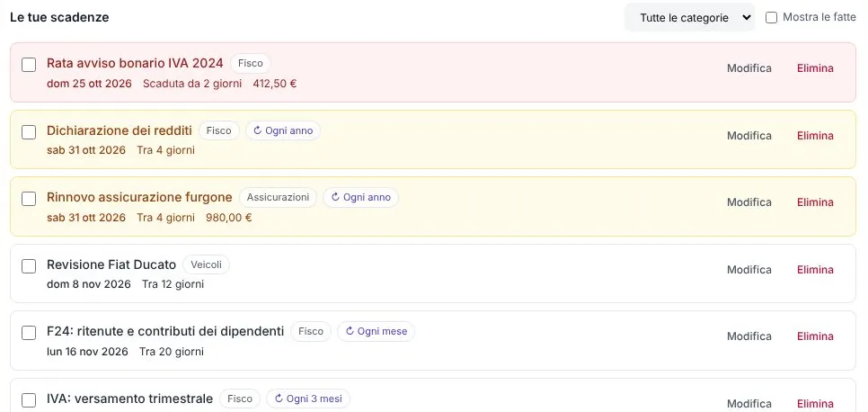The height and width of the screenshot is (412, 868).
Task: Click the title Rinnovo assicurazione furgone
Action: pos(139,197)
